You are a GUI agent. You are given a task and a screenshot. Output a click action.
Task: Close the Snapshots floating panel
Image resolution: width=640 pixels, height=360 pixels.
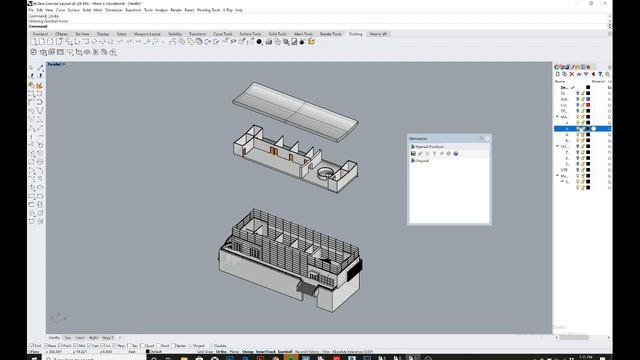[487, 138]
